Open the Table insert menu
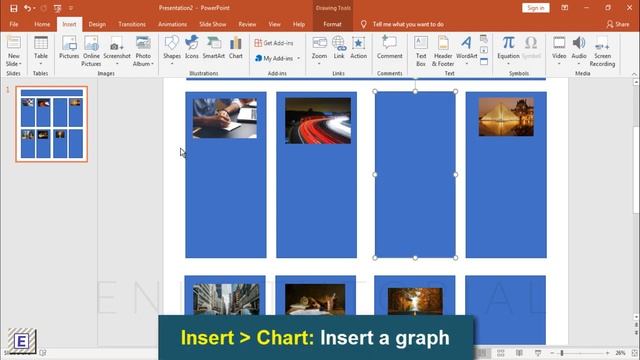The height and width of the screenshot is (360, 640). (41, 51)
